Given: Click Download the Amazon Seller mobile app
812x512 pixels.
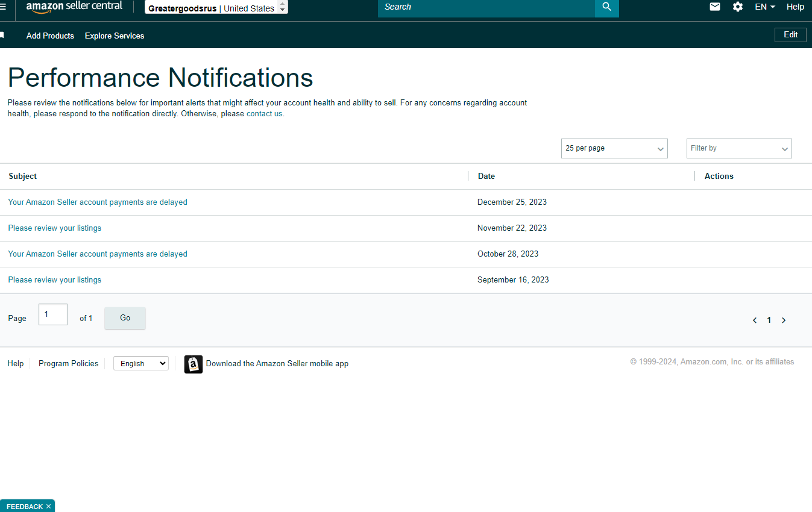Looking at the screenshot, I should [x=277, y=364].
